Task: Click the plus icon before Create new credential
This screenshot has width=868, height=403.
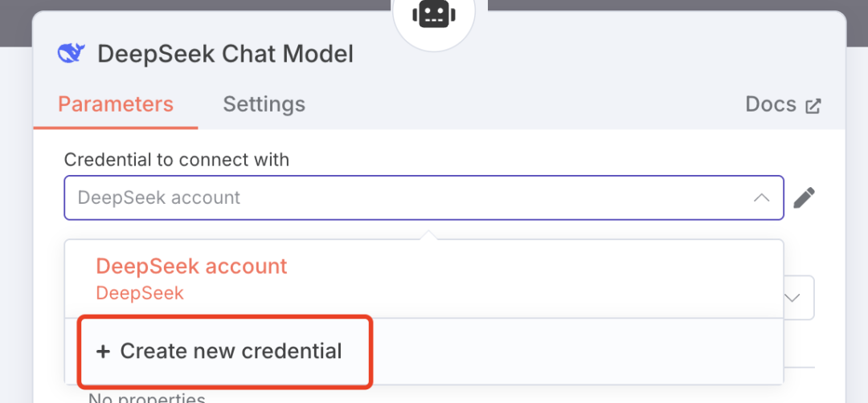Action: [102, 352]
